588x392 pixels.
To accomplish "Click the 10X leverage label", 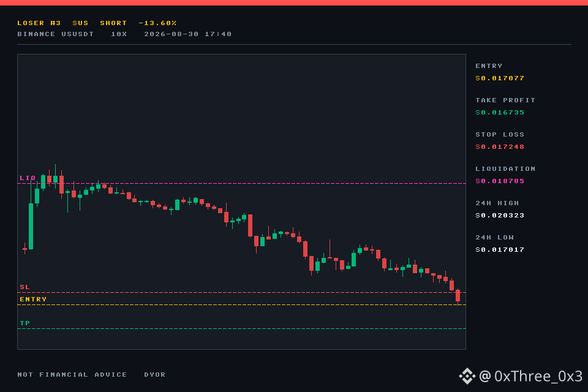I will 119,34.
